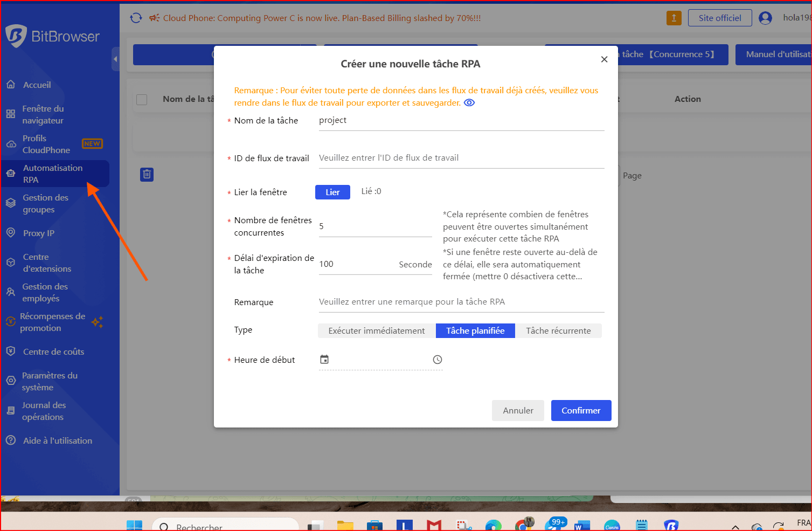Open Microsoft Edge from the taskbar
This screenshot has height=531, width=812.
493,526
